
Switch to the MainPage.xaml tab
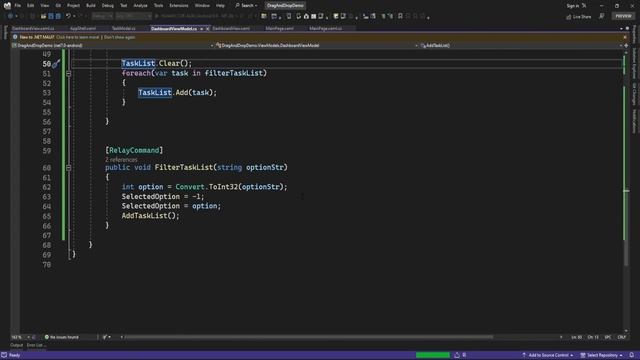tap(280, 29)
